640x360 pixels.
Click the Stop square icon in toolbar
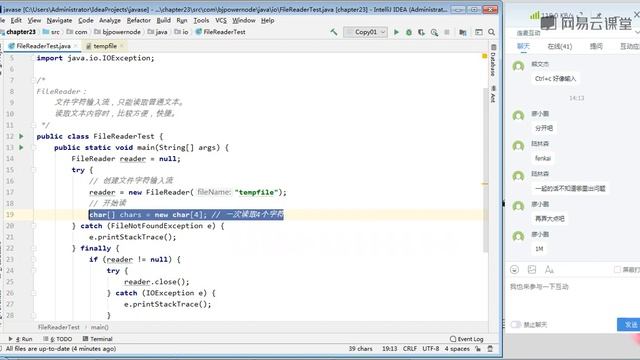[x=447, y=32]
